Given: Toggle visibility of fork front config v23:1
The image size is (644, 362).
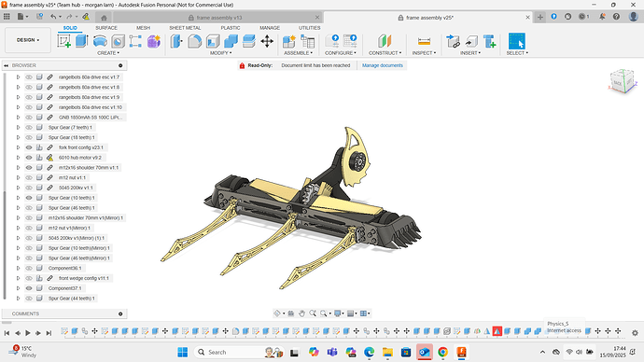Looking at the screenshot, I should click(29, 147).
